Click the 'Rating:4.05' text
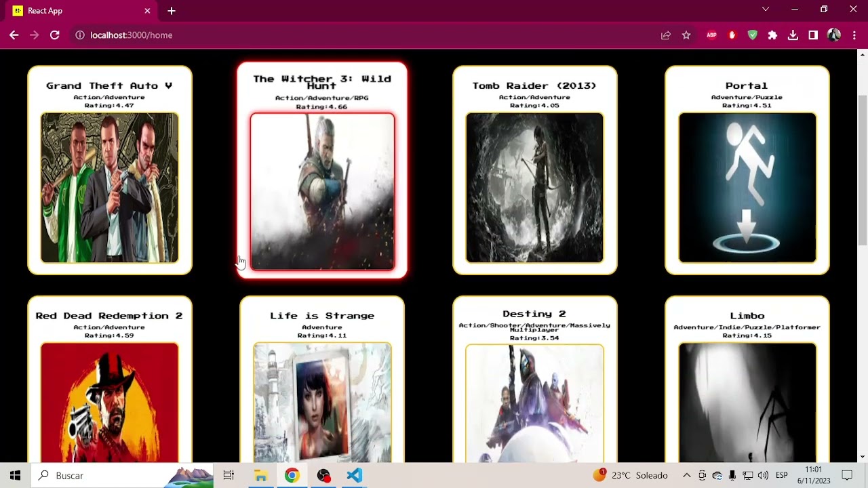 pyautogui.click(x=534, y=106)
